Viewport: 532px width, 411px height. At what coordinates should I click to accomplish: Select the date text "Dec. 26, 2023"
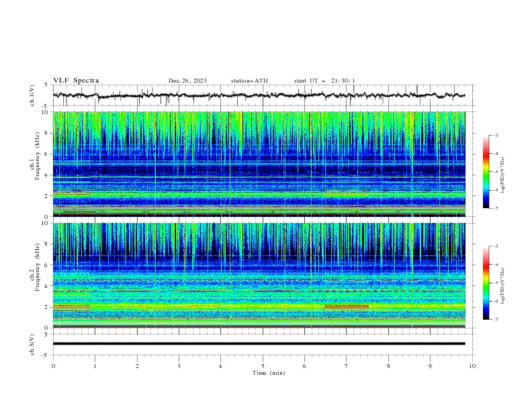pyautogui.click(x=187, y=81)
